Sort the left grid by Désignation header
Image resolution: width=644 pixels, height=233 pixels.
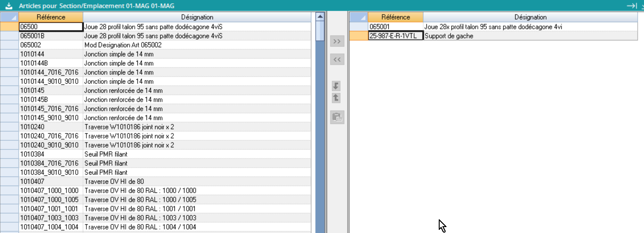[197, 17]
